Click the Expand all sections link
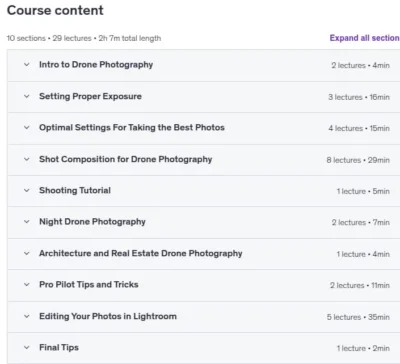Image resolution: width=400 pixels, height=364 pixels. click(x=365, y=38)
